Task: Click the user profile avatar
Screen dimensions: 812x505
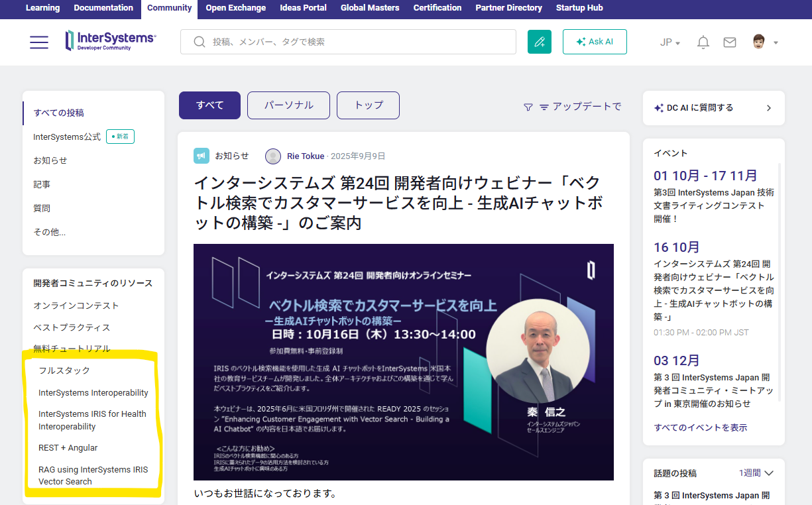Action: point(760,42)
